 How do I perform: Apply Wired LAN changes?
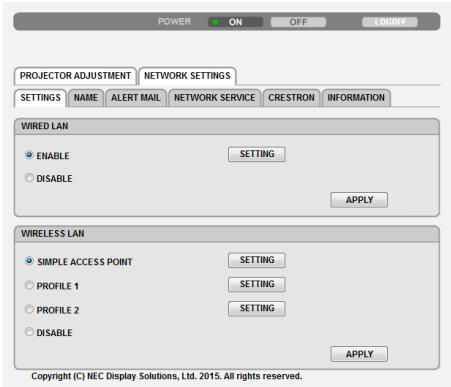click(359, 200)
